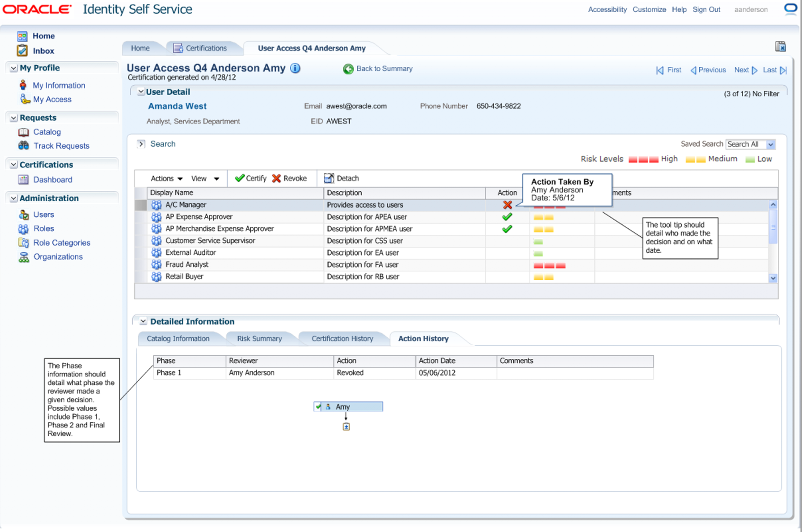The width and height of the screenshot is (802, 532).
Task: Click the Medium risk indicator for Retail Buyer
Action: pos(543,278)
